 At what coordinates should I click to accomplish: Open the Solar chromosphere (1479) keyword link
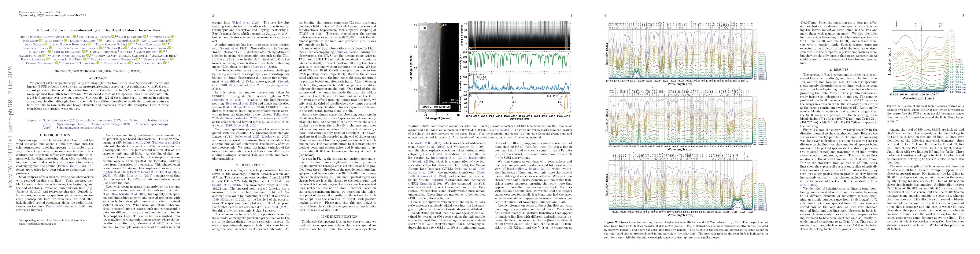pyautogui.click(x=104, y=121)
